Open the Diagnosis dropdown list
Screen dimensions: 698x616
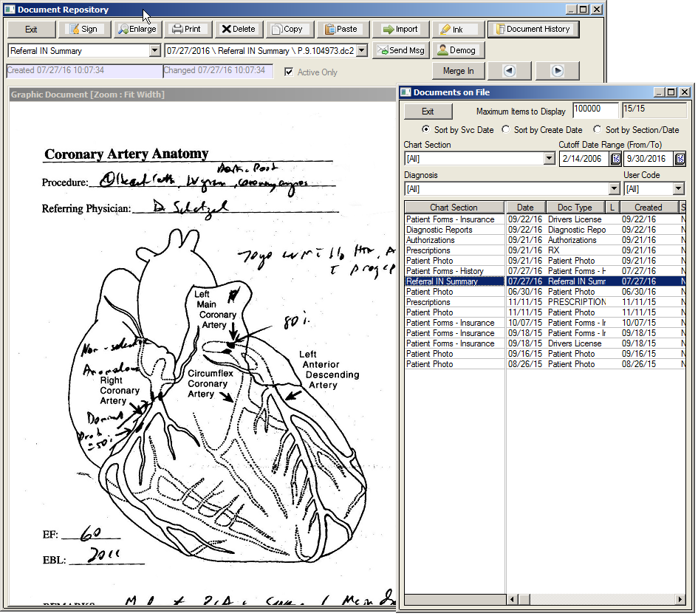coord(614,189)
